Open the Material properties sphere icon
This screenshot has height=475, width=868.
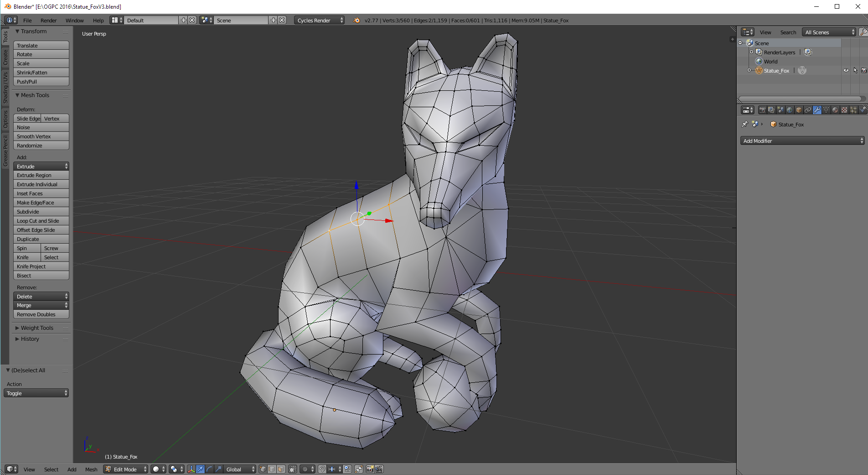click(835, 110)
